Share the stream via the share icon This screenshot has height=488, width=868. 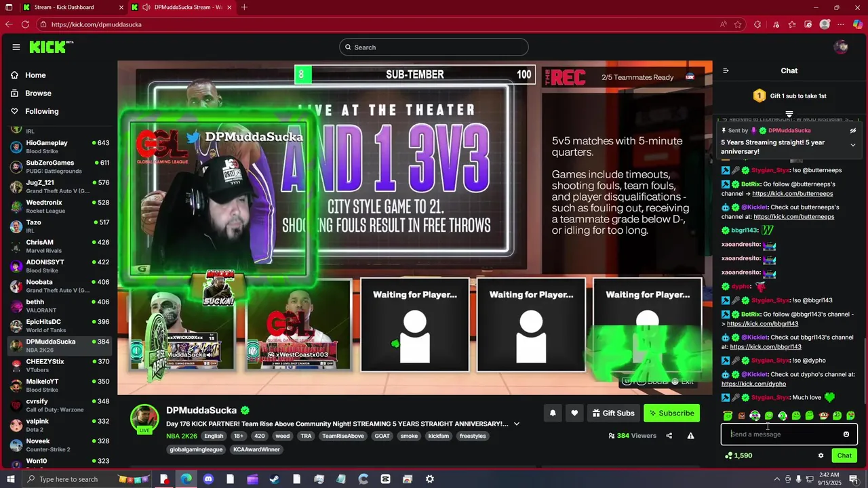pyautogui.click(x=669, y=436)
